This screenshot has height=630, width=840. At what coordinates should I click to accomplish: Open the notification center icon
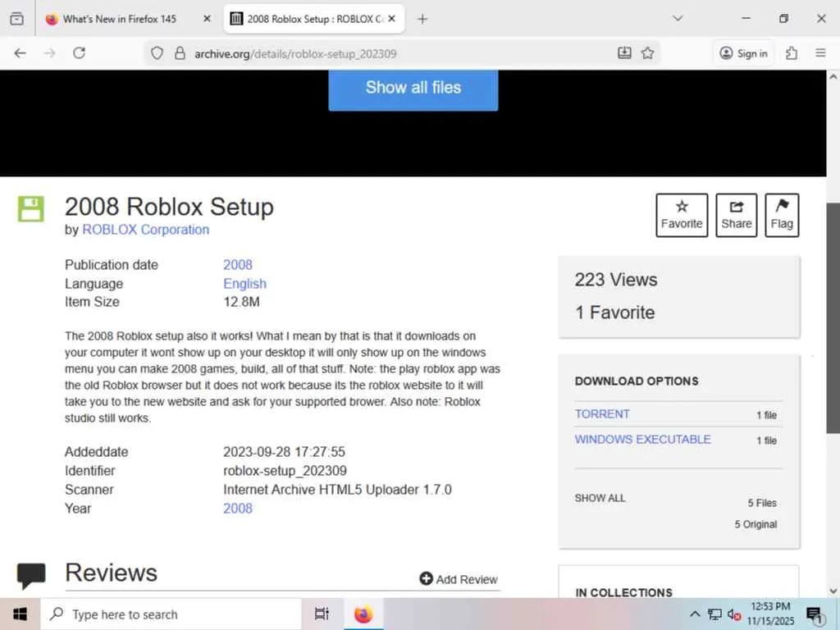[815, 614]
